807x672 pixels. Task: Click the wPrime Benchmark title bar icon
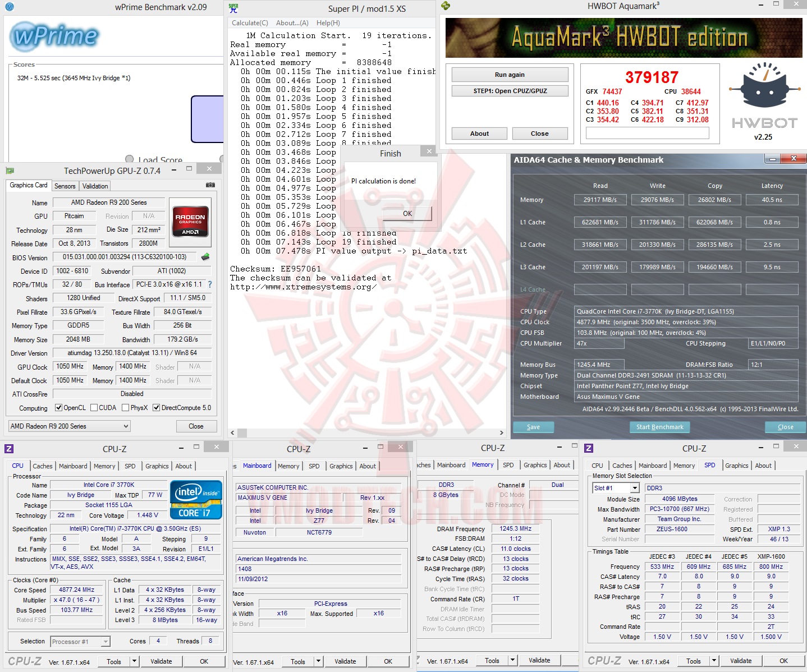10,7
